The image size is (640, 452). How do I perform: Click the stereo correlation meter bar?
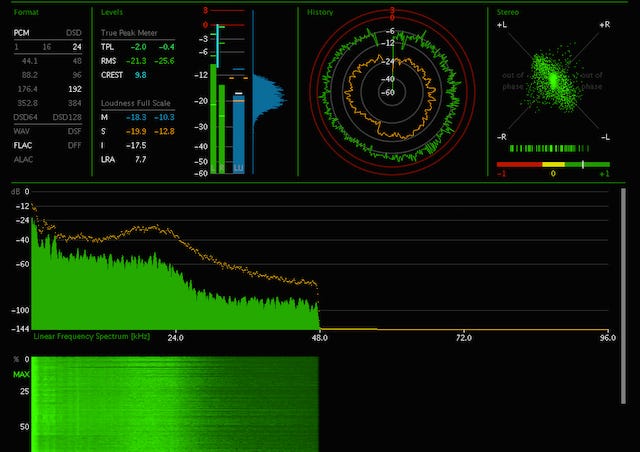553,165
